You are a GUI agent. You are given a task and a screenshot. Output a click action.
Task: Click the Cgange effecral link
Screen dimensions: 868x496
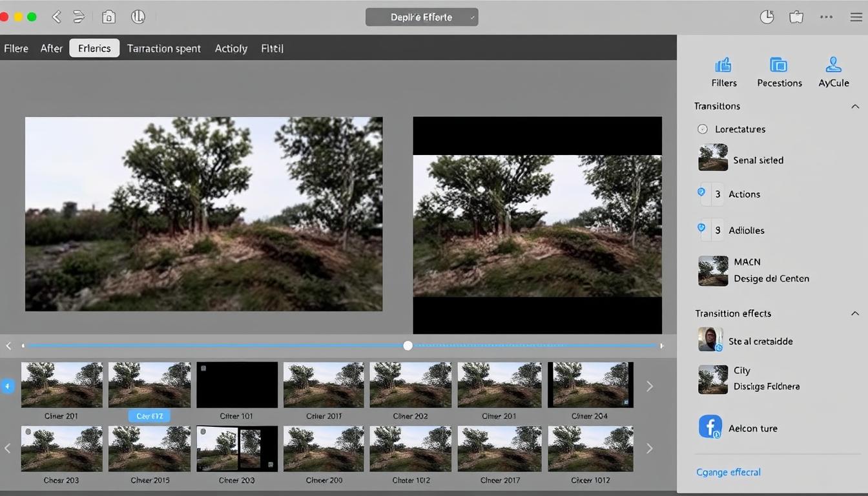coord(728,472)
